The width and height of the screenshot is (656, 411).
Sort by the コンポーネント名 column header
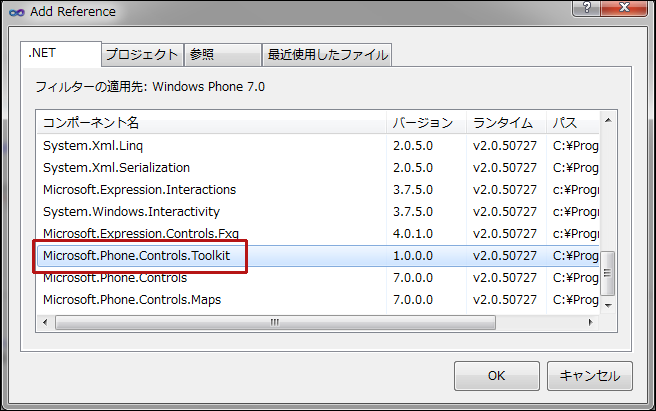(x=211, y=123)
